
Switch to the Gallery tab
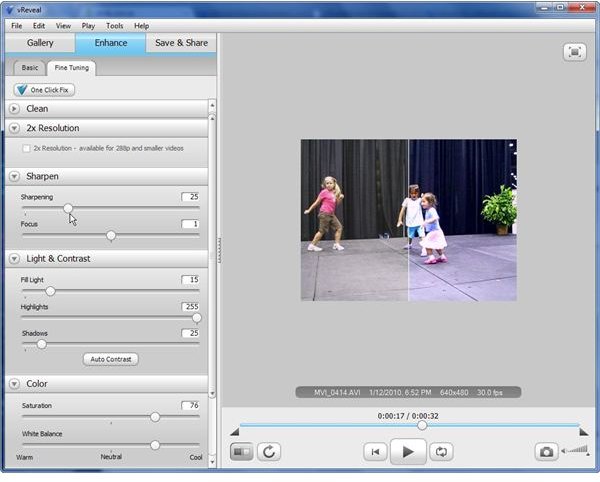[40, 43]
